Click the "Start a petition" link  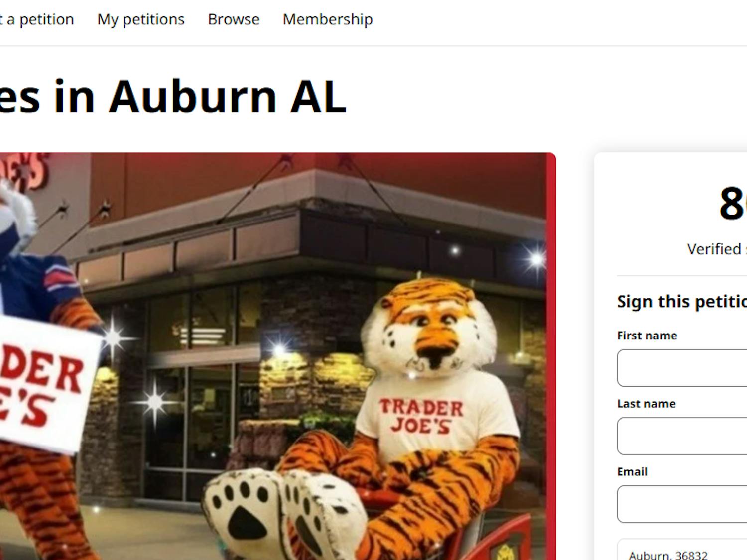tap(35, 19)
